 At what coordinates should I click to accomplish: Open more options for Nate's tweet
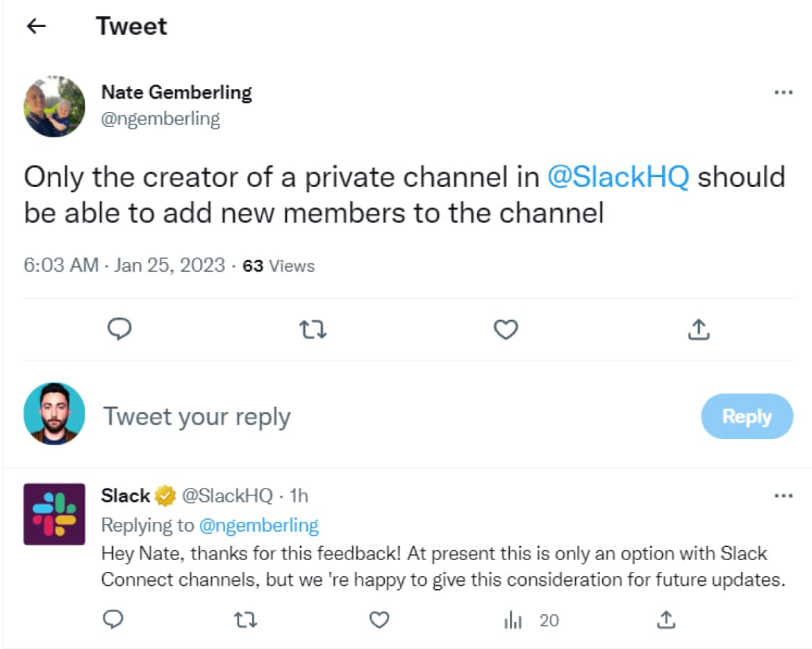[783, 92]
